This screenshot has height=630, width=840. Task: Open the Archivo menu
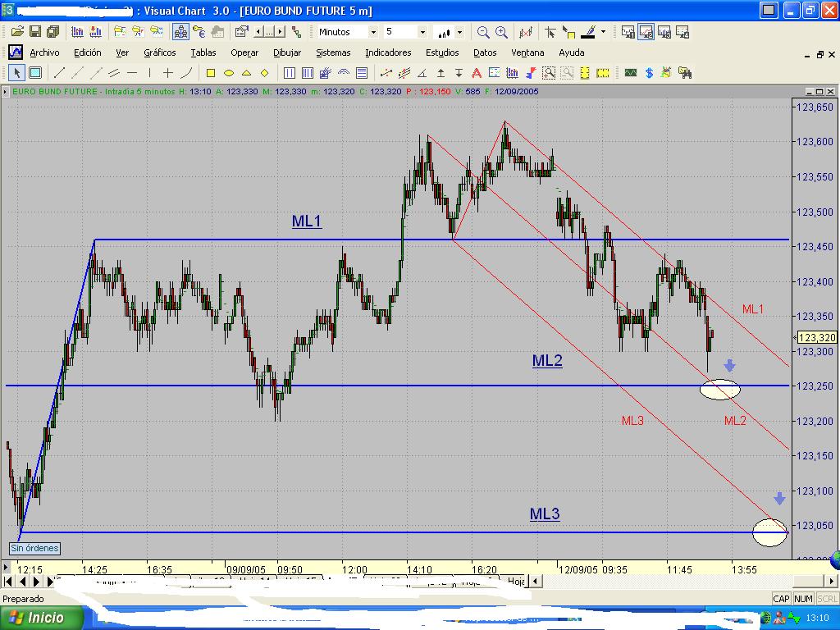point(44,52)
